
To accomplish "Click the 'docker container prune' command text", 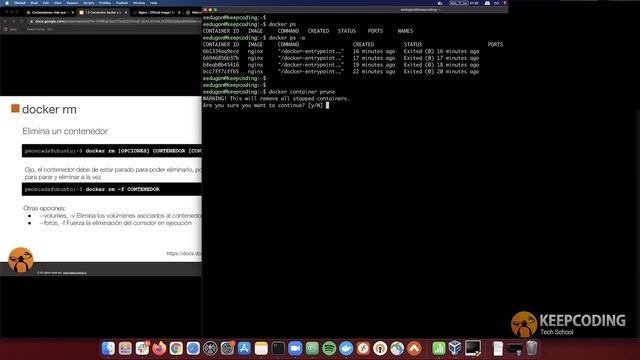I will 302,92.
